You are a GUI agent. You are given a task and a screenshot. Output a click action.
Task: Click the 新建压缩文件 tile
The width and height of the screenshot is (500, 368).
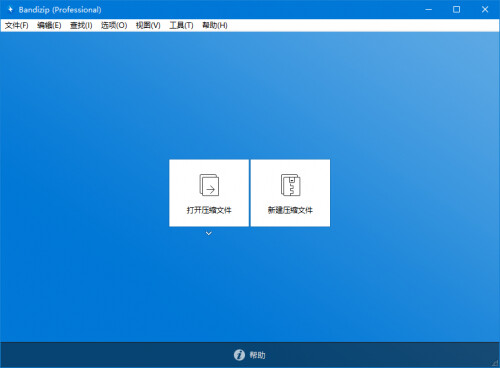click(290, 193)
